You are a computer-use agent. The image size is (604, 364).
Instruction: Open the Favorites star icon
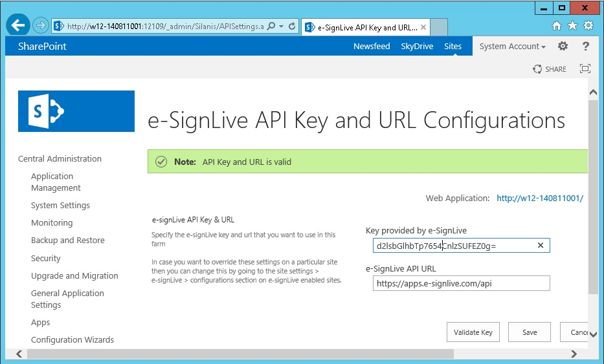572,26
